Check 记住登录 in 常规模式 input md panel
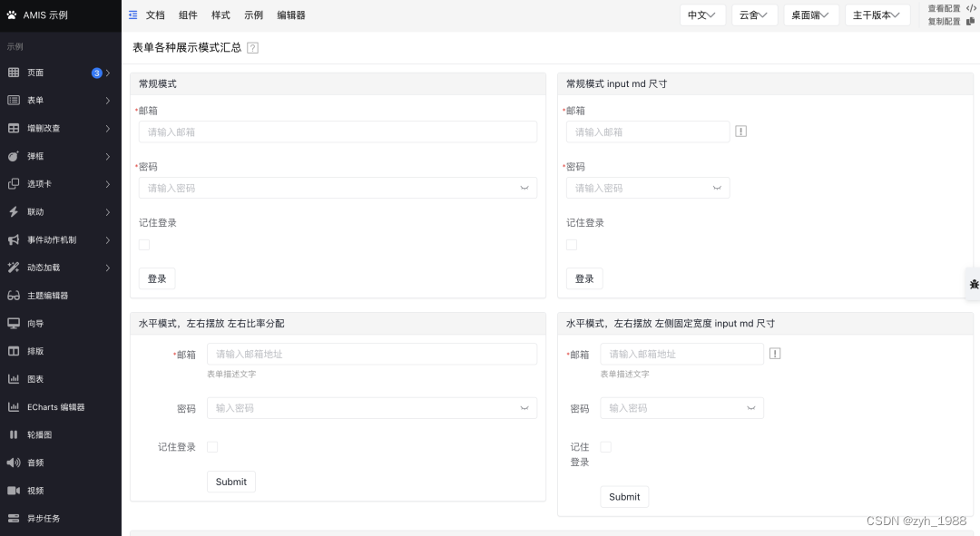Image resolution: width=980 pixels, height=536 pixels. point(572,245)
